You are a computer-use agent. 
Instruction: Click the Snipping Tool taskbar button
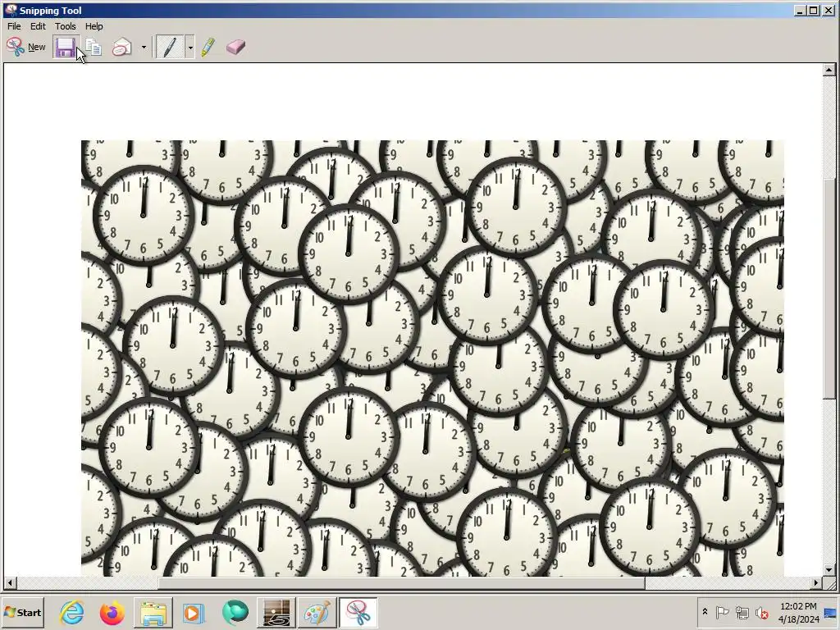click(x=358, y=613)
